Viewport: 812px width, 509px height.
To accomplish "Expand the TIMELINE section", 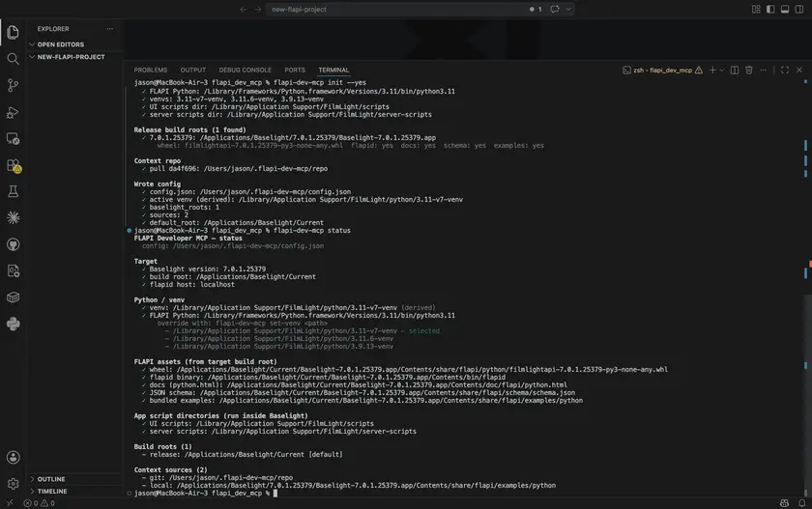I will coord(52,492).
